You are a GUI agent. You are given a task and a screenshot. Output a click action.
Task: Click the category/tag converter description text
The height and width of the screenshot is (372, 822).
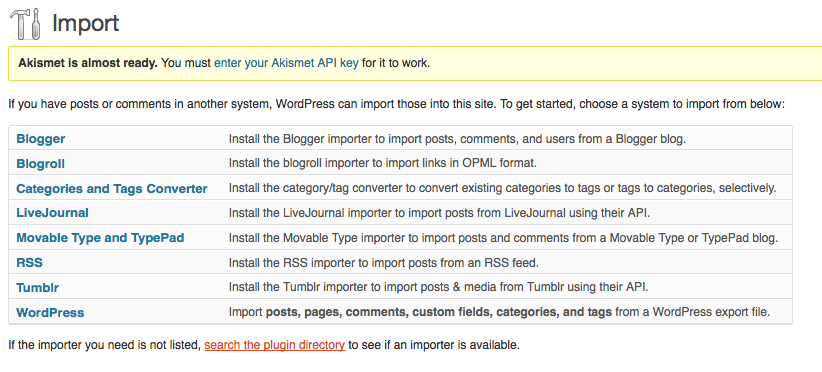502,189
